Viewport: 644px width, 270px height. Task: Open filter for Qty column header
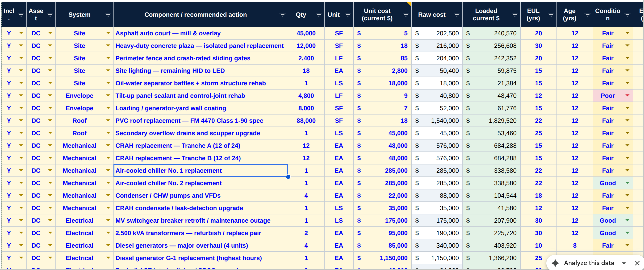point(318,15)
